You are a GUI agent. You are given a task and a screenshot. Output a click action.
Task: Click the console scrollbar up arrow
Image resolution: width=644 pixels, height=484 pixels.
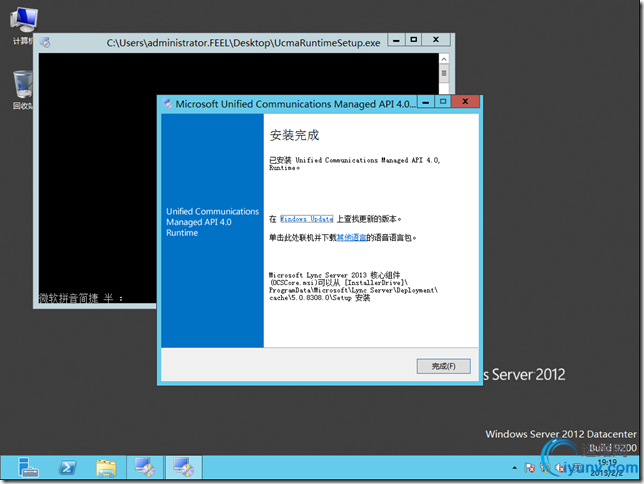pyautogui.click(x=444, y=59)
